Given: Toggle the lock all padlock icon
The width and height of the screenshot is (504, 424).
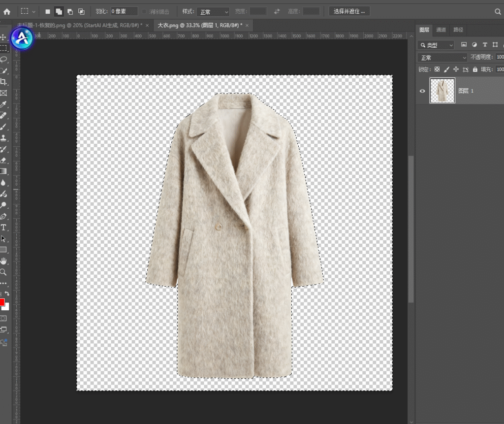Looking at the screenshot, I should [x=475, y=69].
